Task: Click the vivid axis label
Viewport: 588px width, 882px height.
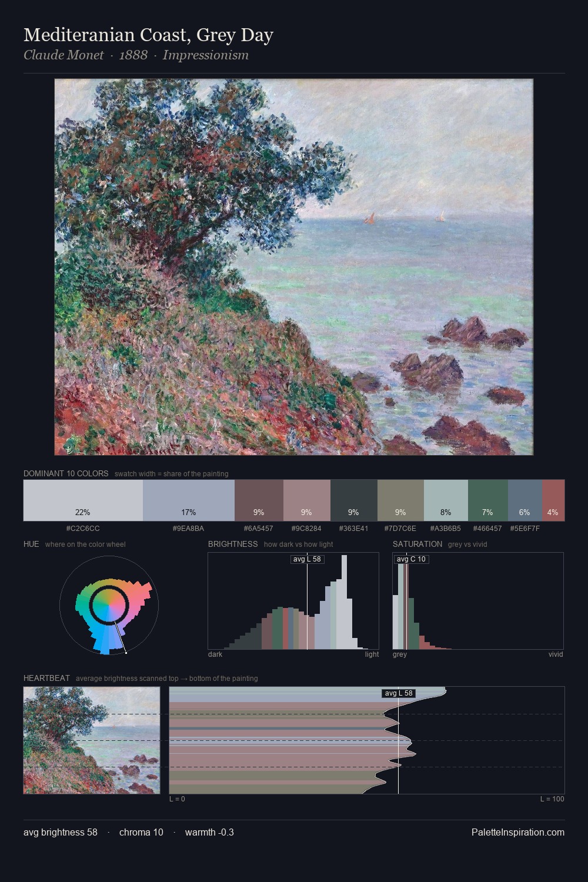Action: (x=556, y=654)
